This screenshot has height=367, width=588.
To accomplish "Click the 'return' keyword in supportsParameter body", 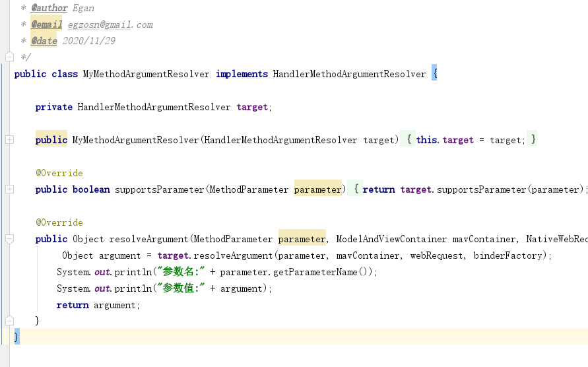I will point(379,189).
